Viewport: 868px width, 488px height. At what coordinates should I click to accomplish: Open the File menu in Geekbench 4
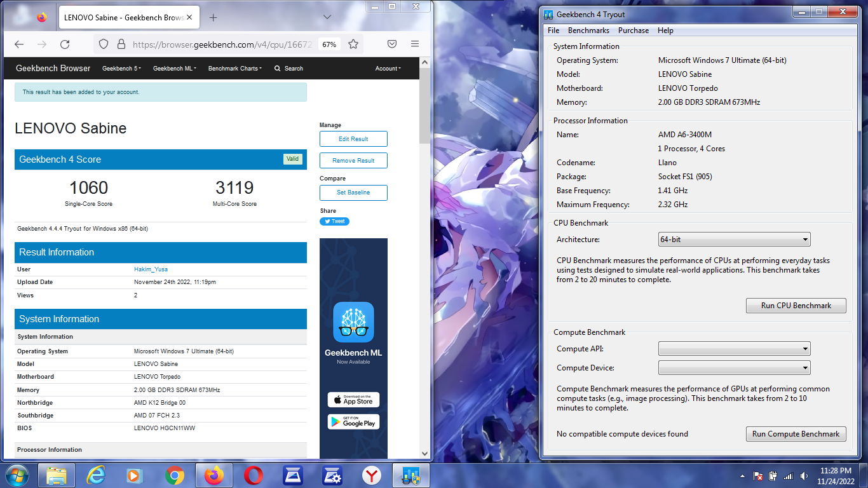coord(553,30)
